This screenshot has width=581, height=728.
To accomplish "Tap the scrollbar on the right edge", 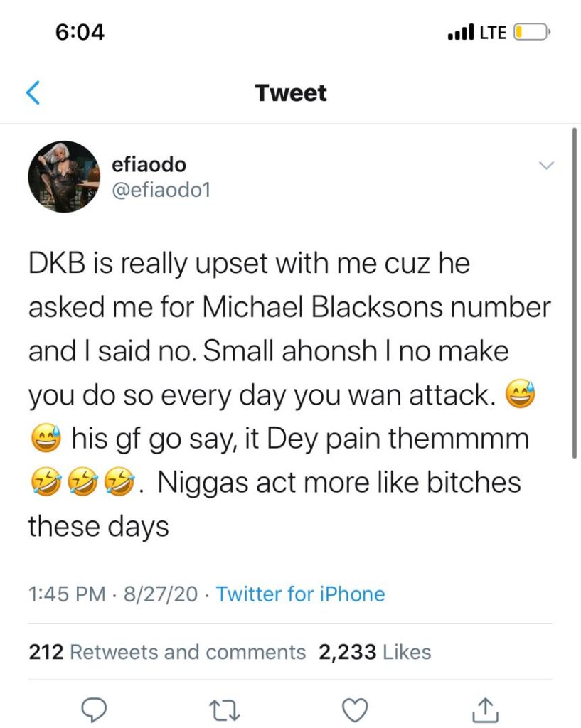I will pos(575,294).
